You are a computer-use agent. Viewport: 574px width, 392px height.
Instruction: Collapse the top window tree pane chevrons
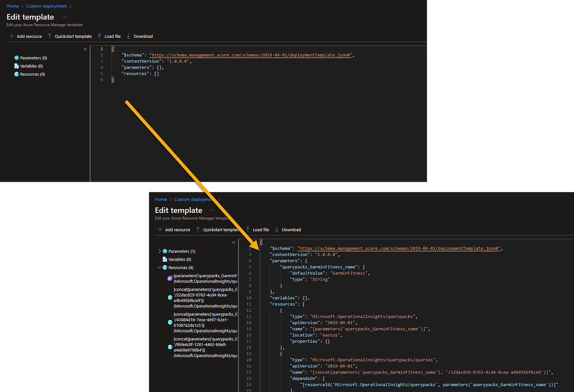click(x=85, y=49)
